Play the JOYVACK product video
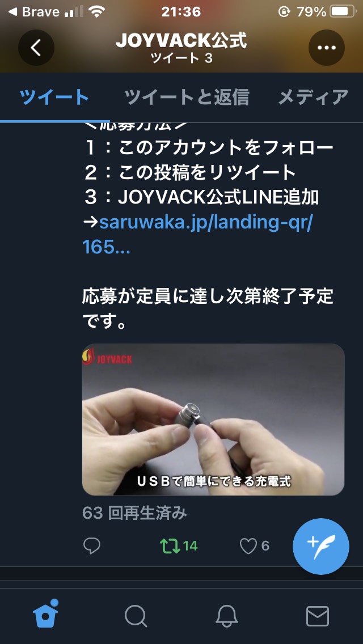Image resolution: width=363 pixels, height=644 pixels. click(x=213, y=420)
